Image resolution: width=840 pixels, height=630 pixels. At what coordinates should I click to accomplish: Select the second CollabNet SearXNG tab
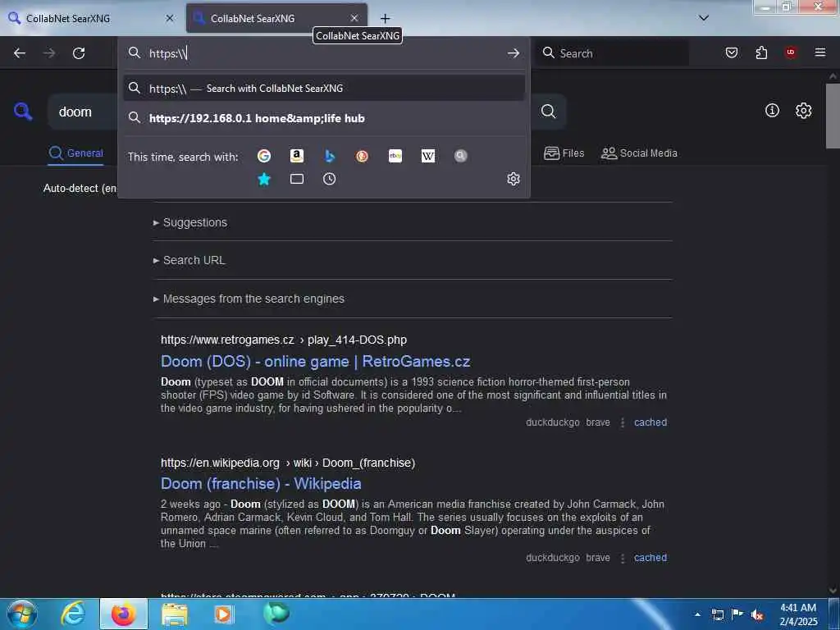pos(276,18)
